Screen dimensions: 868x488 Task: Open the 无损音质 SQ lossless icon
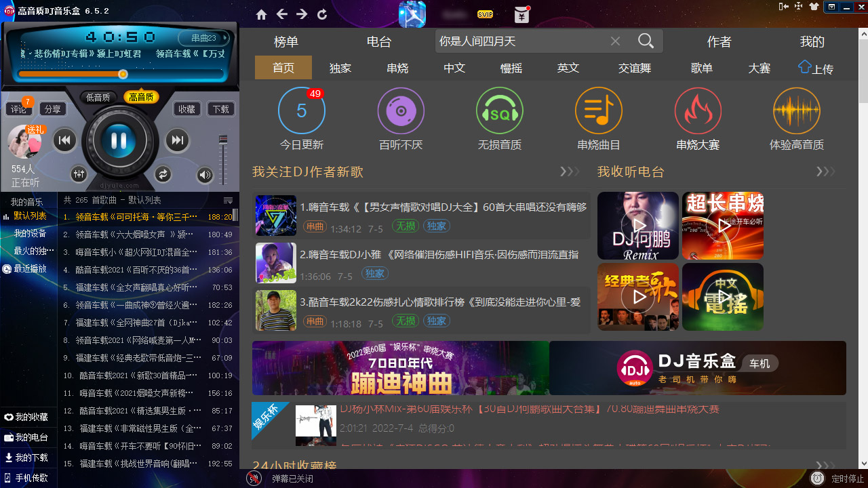click(500, 109)
